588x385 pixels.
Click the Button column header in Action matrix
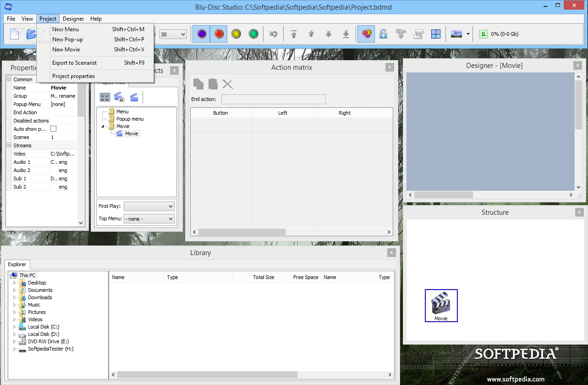pyautogui.click(x=221, y=113)
